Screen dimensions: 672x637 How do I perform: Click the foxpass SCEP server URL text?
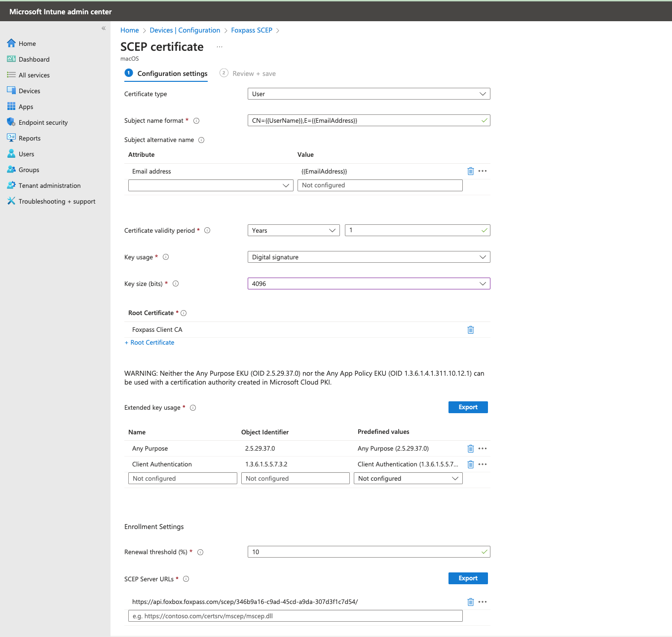245,602
